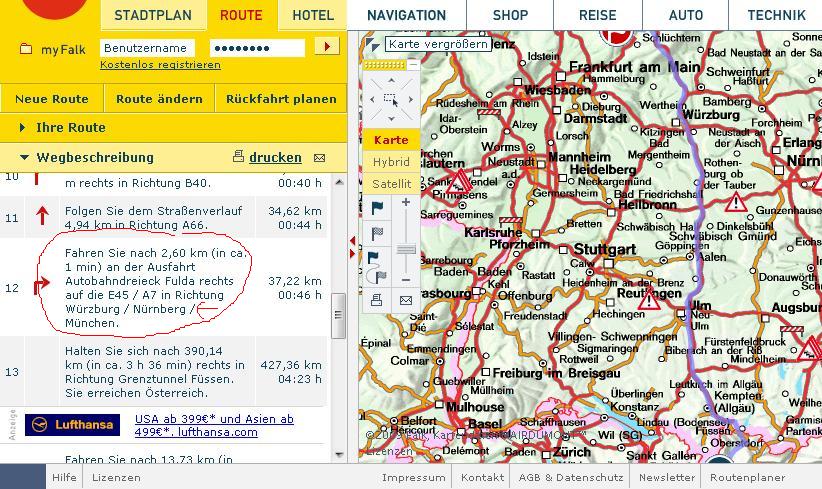822x489 pixels.
Task: Click the login arrow button
Action: click(326, 47)
